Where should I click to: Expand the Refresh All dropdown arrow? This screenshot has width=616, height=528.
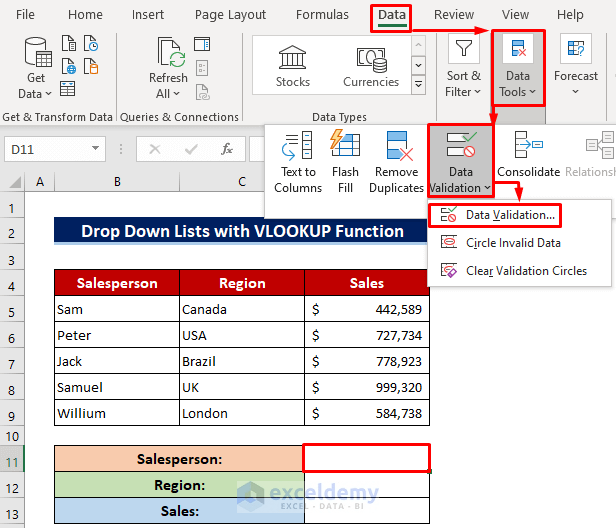pyautogui.click(x=176, y=94)
